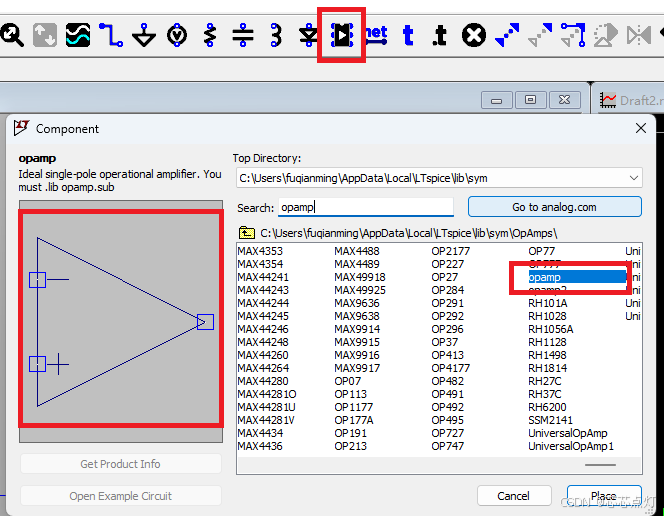The height and width of the screenshot is (516, 664).
Task: Switch to the Draft2 waveform tab
Action: click(x=631, y=100)
